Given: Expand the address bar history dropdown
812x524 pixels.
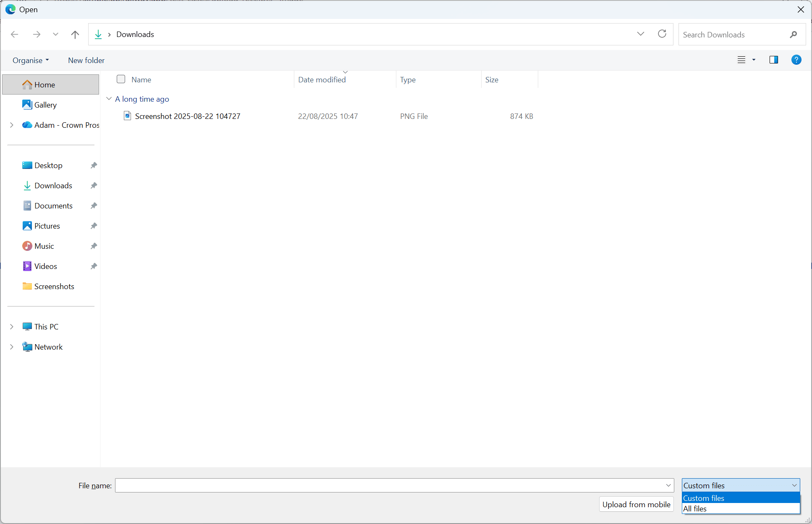Looking at the screenshot, I should coord(641,34).
